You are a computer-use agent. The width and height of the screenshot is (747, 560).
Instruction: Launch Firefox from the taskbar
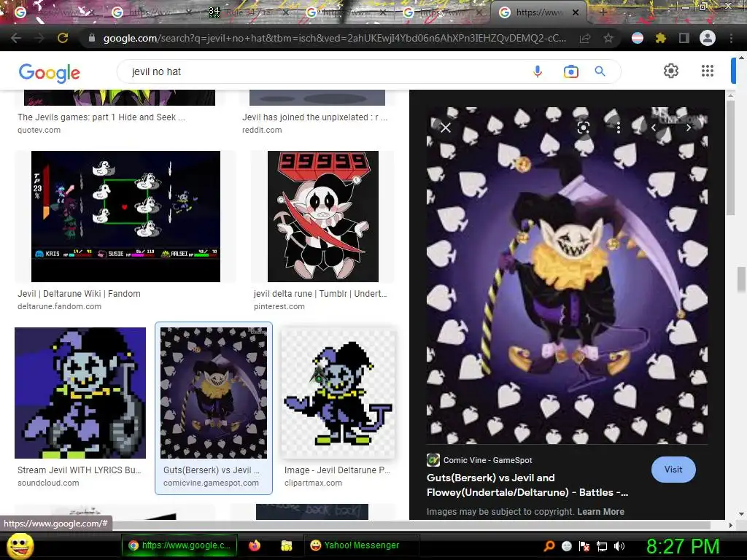(x=255, y=545)
